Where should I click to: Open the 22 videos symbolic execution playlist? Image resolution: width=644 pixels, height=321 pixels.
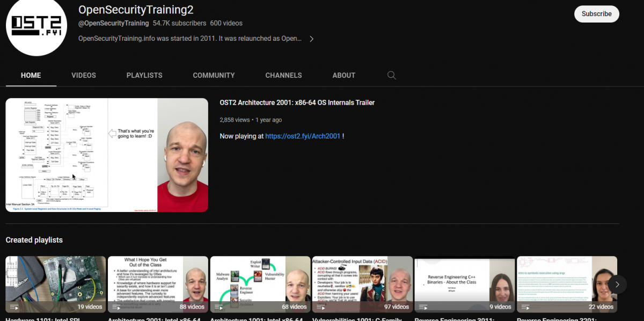(x=567, y=284)
